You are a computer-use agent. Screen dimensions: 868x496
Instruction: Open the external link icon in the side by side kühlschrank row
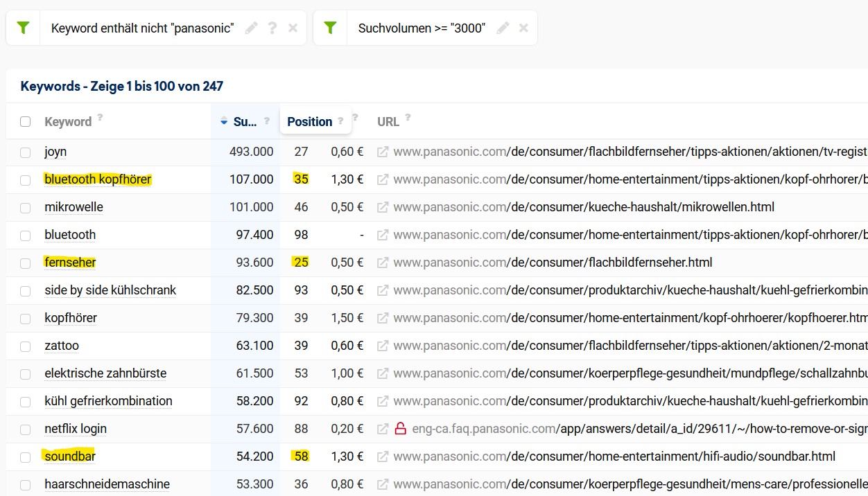coord(383,290)
